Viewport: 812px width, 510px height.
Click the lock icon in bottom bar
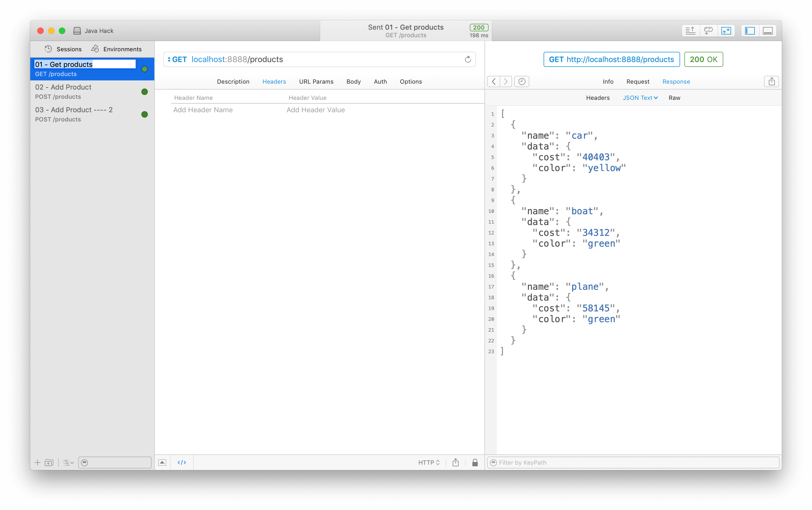click(475, 463)
